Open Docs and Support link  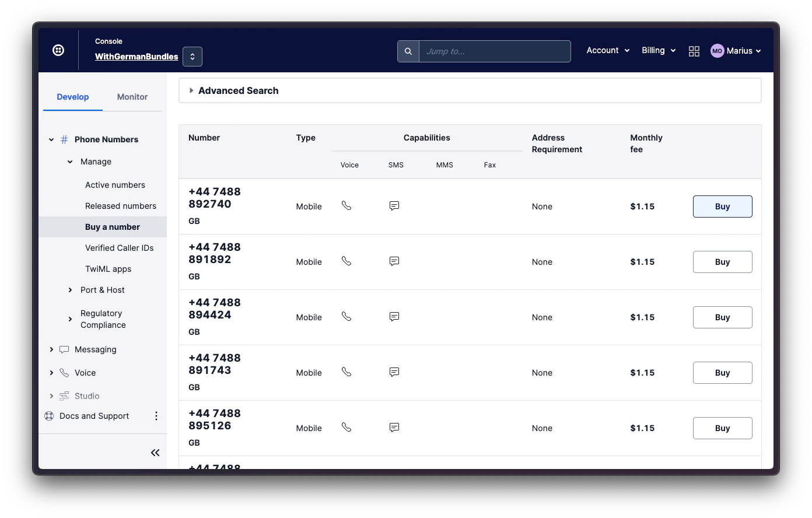point(94,416)
